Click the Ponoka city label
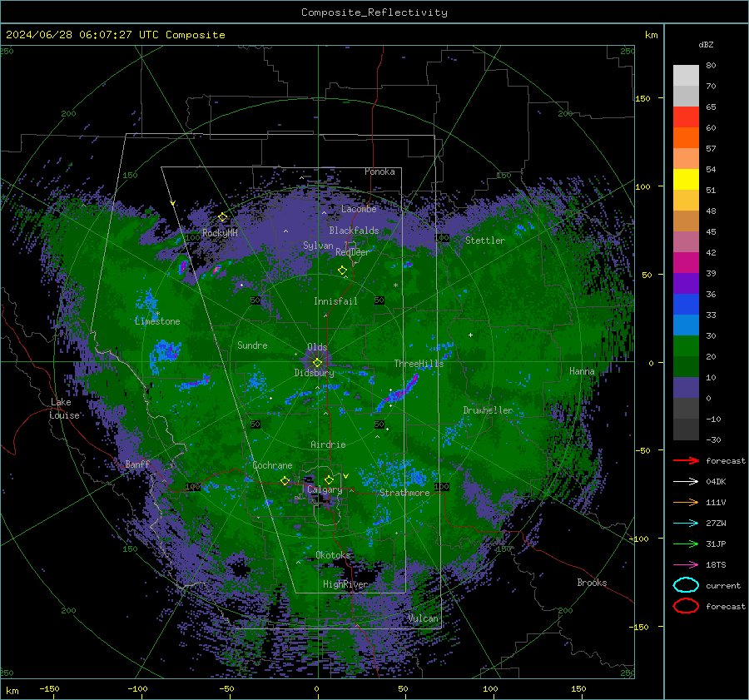Screen dimensions: 749x700 click(379, 171)
